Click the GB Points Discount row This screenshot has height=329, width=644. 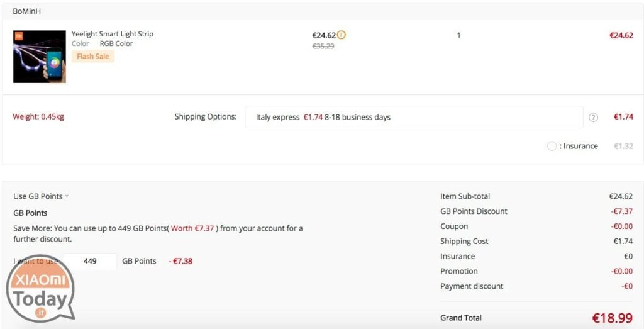536,211
